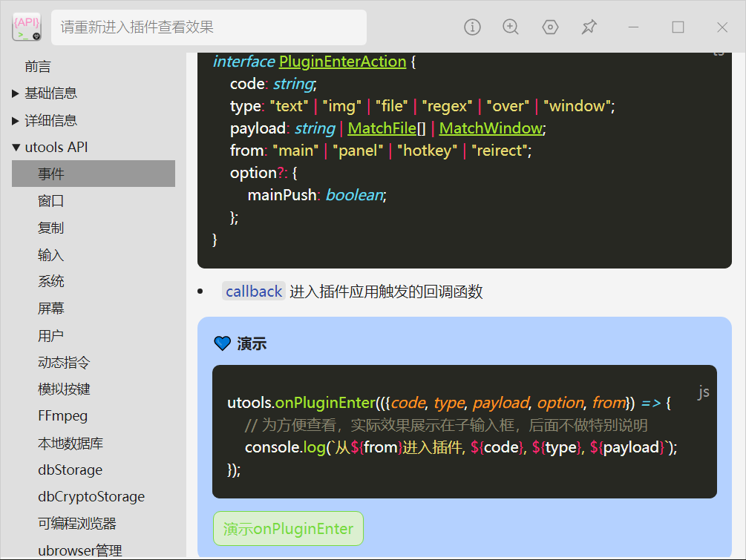The width and height of the screenshot is (746, 560).
Task: Pin the window with the pin icon
Action: (589, 27)
